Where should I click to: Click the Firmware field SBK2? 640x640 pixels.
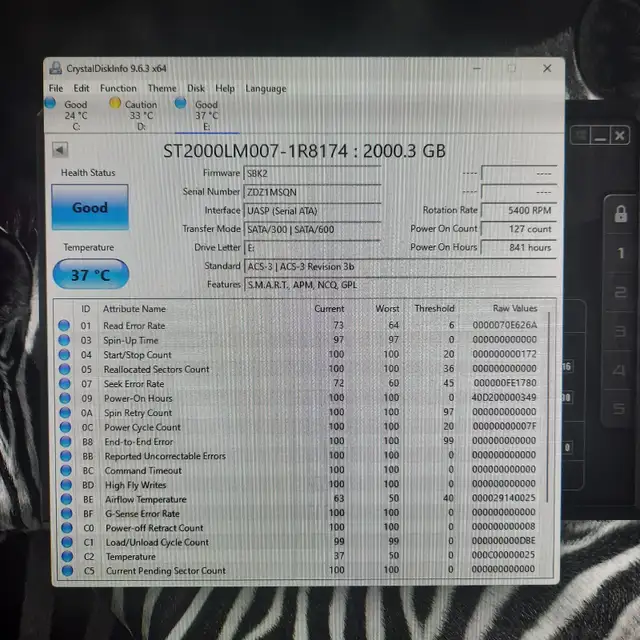(312, 173)
